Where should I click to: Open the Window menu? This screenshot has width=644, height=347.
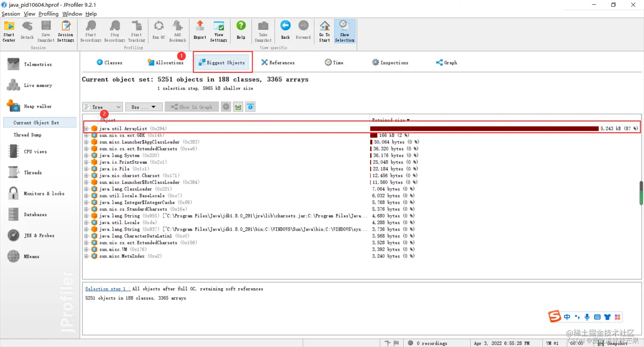coord(72,14)
